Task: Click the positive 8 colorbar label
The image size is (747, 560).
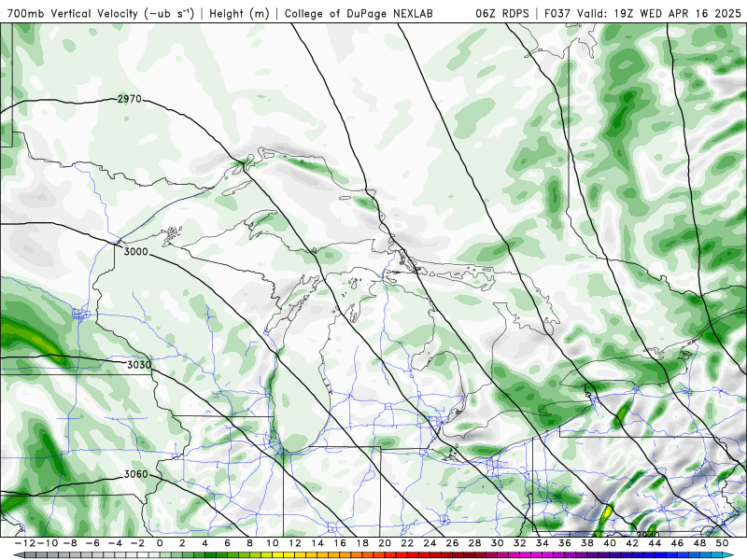Action: tap(249, 543)
